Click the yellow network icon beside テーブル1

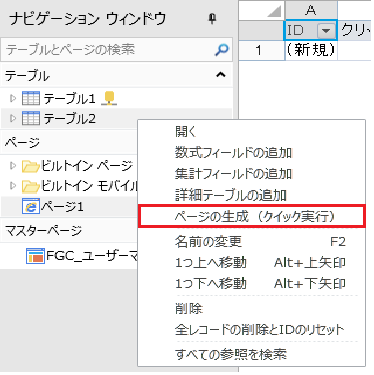pyautogui.click(x=109, y=98)
